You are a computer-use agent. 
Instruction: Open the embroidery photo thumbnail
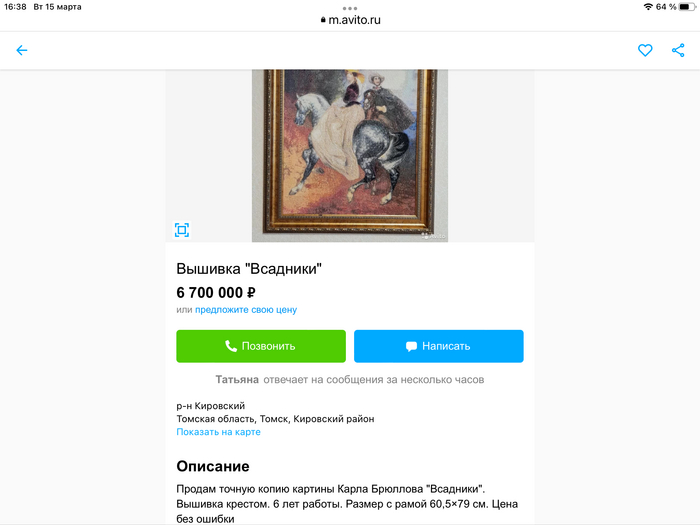click(x=350, y=155)
